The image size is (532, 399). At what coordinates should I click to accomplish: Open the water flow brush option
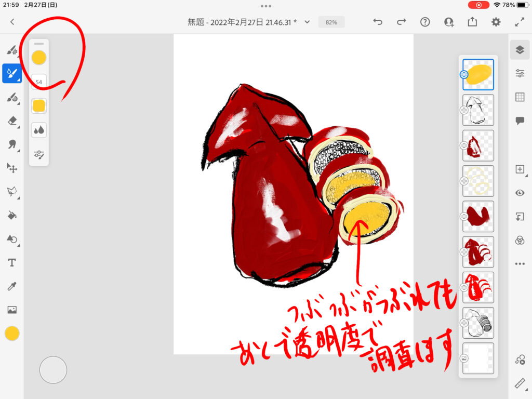39,130
